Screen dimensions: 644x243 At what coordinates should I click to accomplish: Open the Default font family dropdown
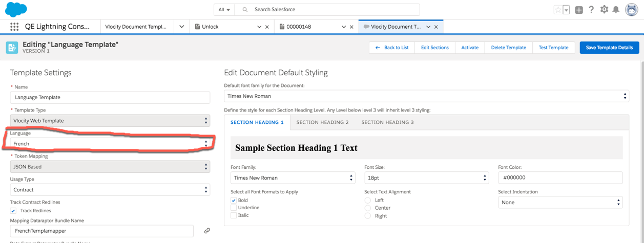tap(426, 96)
